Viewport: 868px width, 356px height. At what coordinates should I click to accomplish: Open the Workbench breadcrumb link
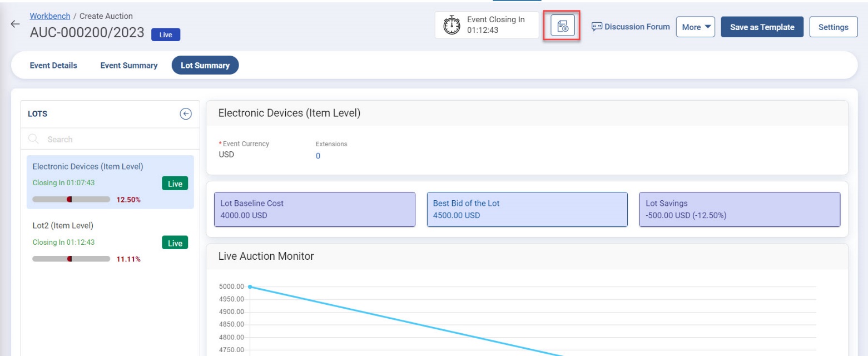pyautogui.click(x=50, y=16)
